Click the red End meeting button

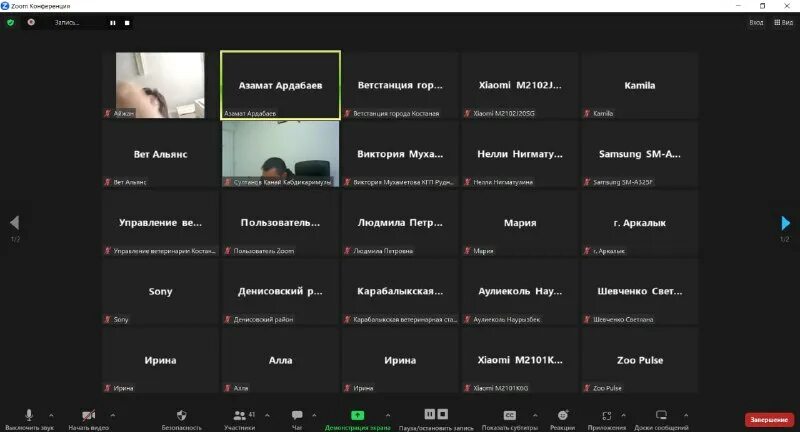click(x=769, y=420)
